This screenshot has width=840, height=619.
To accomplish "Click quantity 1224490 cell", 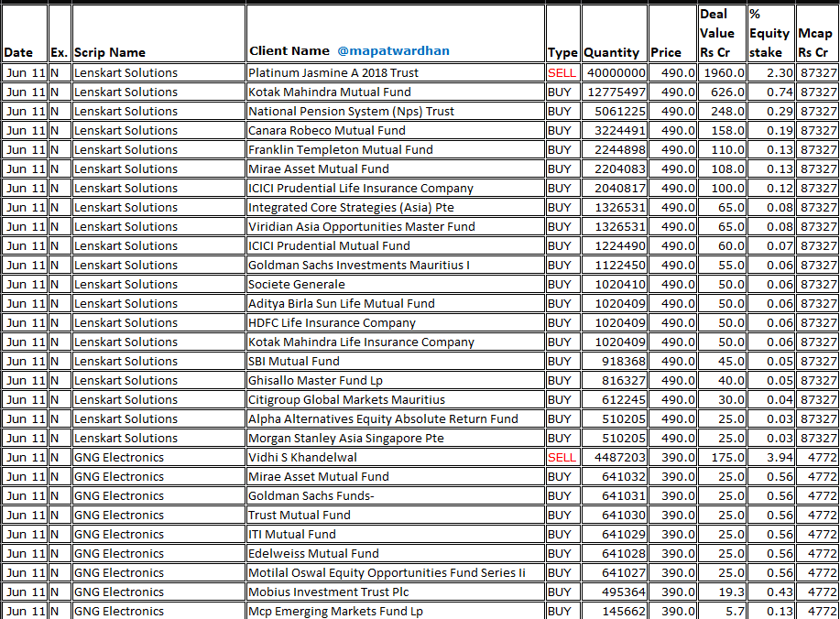I will 615,246.
